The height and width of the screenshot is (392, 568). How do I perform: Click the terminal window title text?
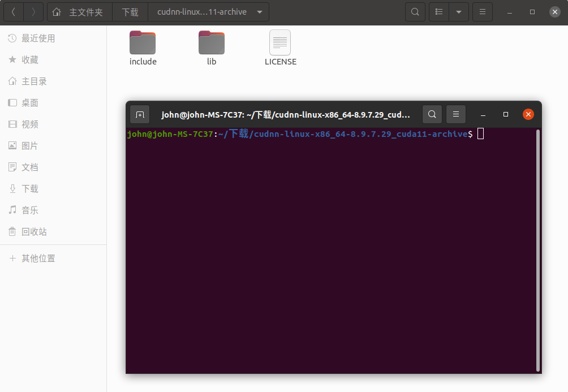click(286, 115)
